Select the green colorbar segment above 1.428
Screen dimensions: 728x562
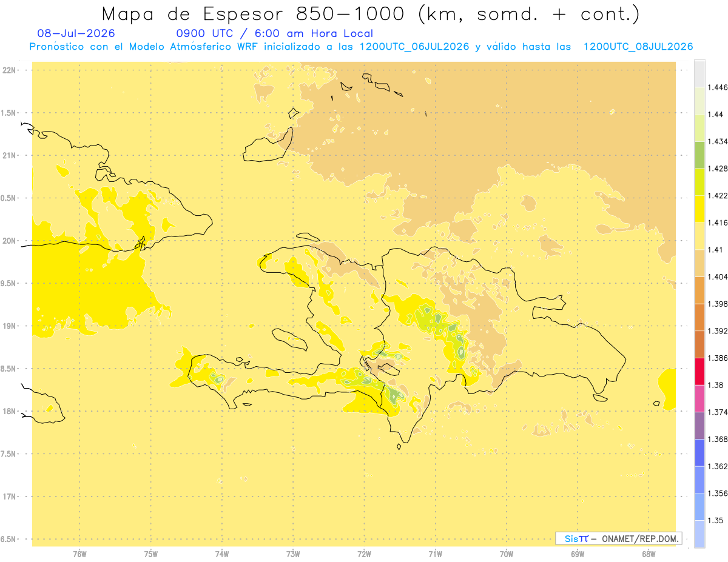tap(699, 155)
